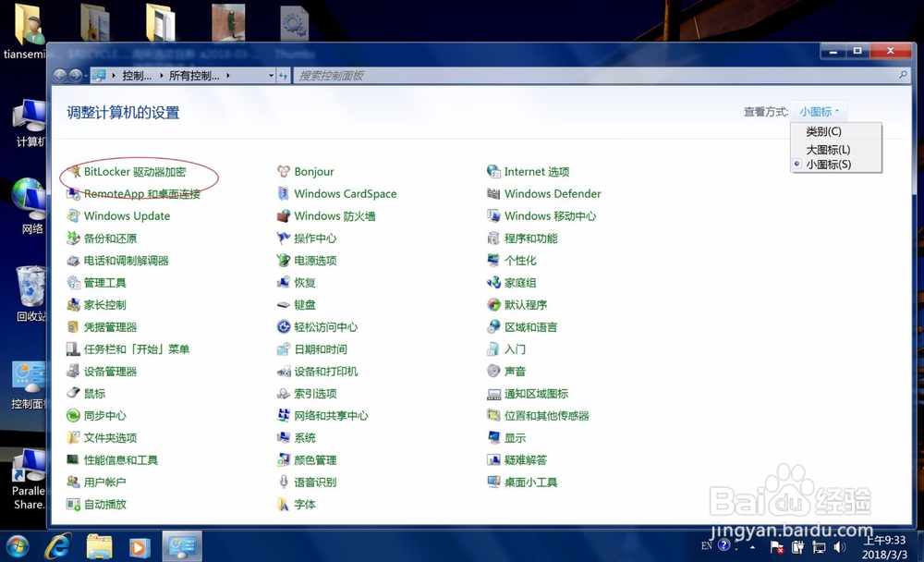The image size is (924, 562).
Task: Open the 个性化 link
Action: point(520,261)
